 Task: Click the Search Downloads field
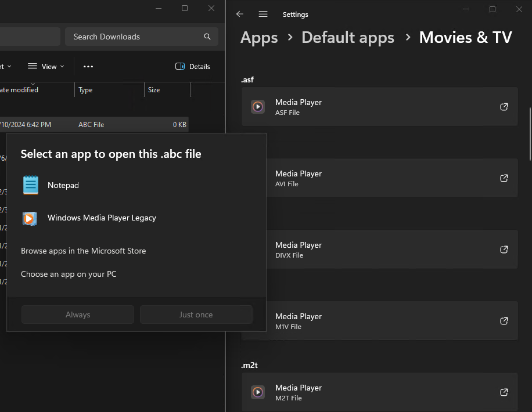pos(141,37)
